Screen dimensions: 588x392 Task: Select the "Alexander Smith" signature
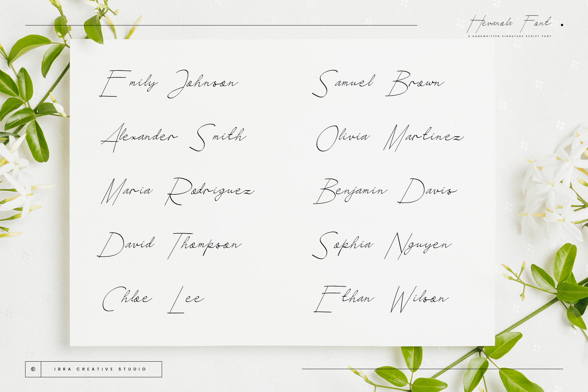pyautogui.click(x=174, y=138)
